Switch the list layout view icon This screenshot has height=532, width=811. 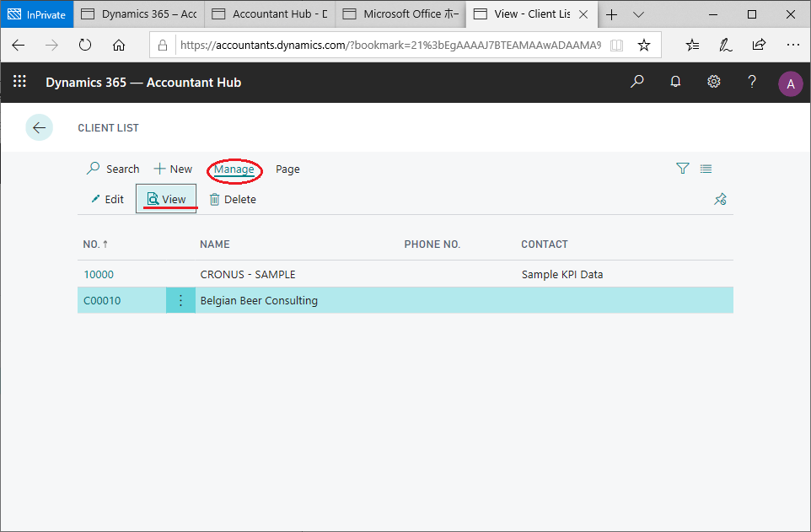[x=706, y=168]
